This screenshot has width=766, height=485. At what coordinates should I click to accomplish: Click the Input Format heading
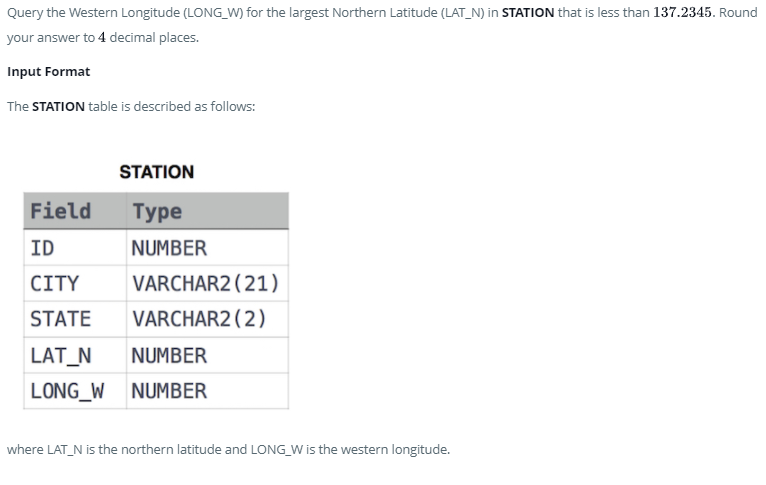pos(49,72)
